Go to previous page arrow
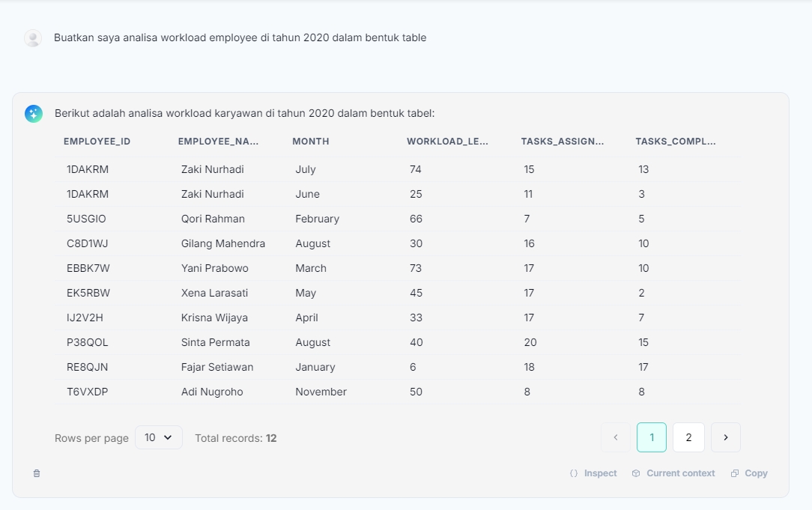Screen dimensions: 812x510 [x=616, y=437]
